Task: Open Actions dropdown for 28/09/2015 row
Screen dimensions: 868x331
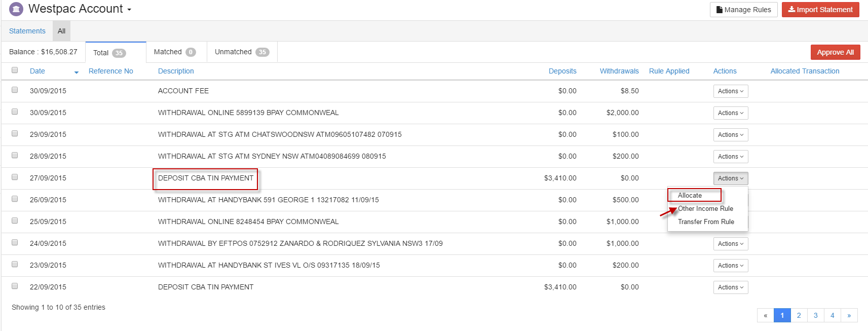Action: (x=731, y=157)
